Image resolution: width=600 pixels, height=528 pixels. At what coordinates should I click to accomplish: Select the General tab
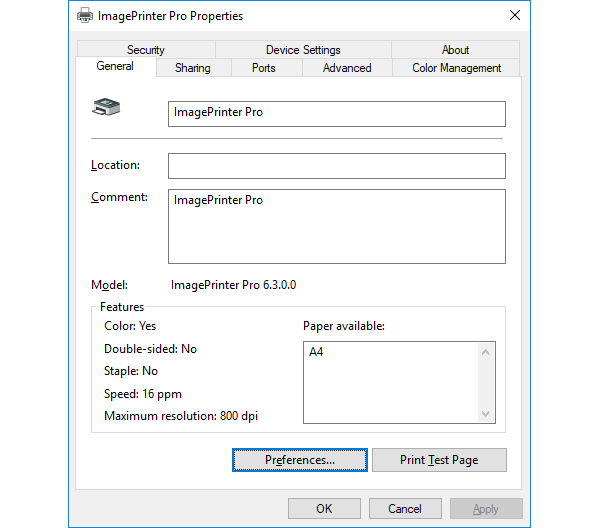115,66
